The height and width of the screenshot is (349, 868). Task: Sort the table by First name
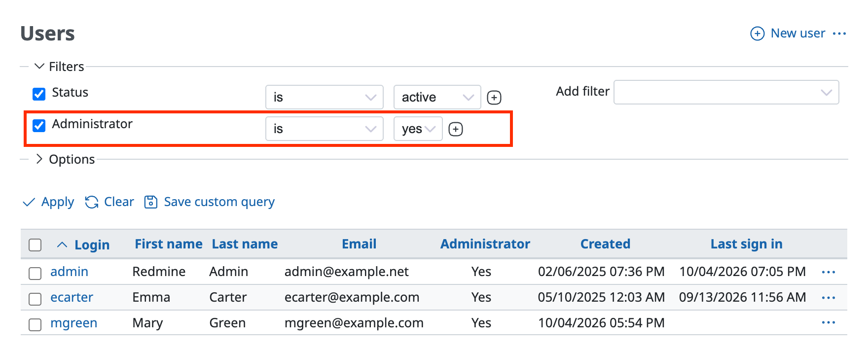tap(169, 244)
